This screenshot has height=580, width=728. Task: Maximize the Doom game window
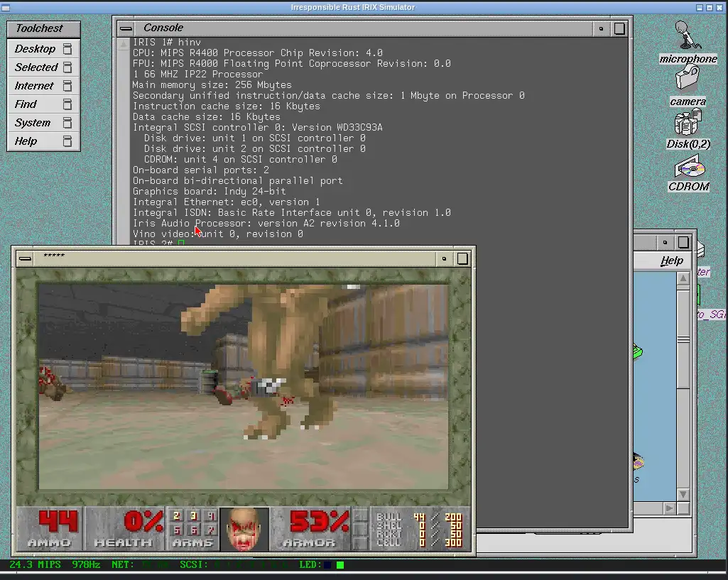(462, 258)
